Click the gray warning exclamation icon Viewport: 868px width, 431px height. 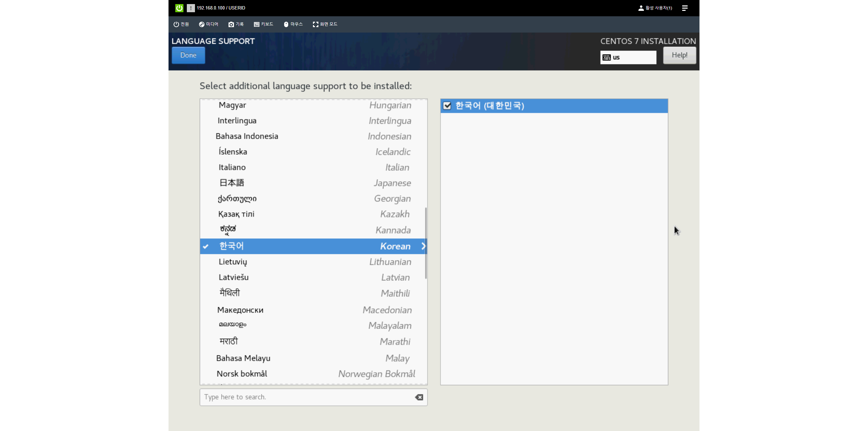click(x=191, y=8)
